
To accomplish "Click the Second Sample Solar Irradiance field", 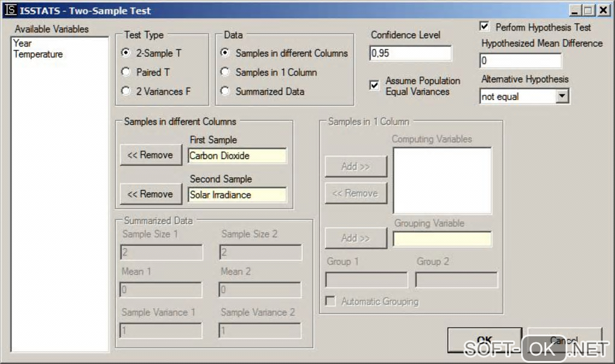I will (237, 195).
